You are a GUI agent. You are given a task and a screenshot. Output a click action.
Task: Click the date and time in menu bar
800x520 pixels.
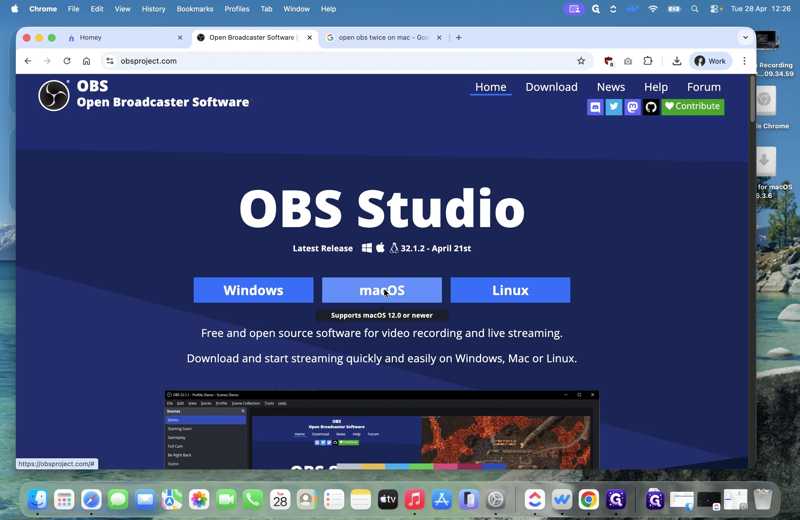(x=761, y=9)
